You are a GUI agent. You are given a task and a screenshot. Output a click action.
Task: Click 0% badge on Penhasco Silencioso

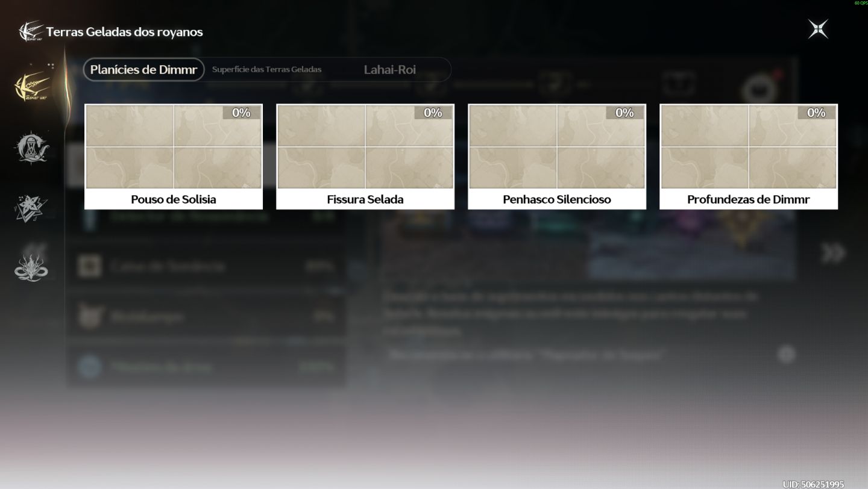(x=624, y=113)
